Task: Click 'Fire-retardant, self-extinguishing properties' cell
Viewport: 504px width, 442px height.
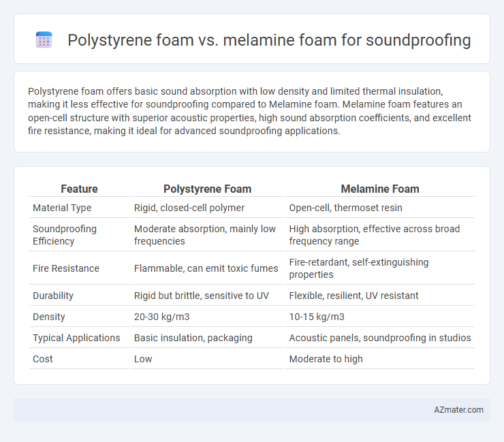Action: [x=359, y=268]
